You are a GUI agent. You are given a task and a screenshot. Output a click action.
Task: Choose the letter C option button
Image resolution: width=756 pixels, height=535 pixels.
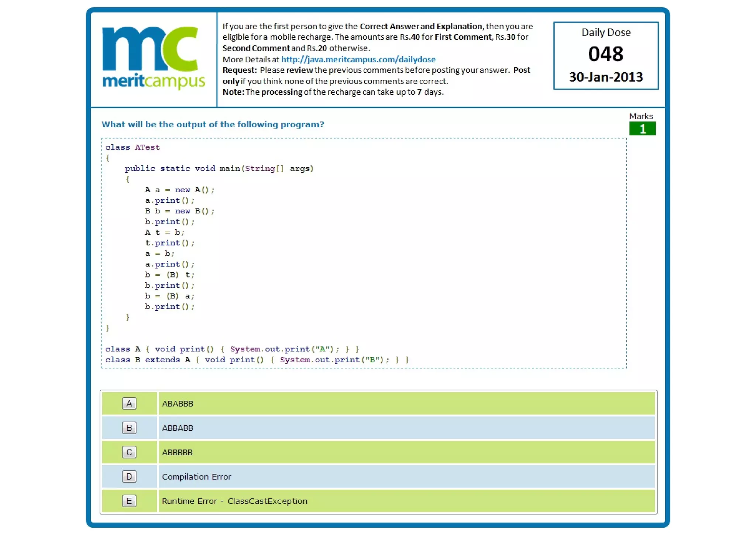[x=129, y=452]
